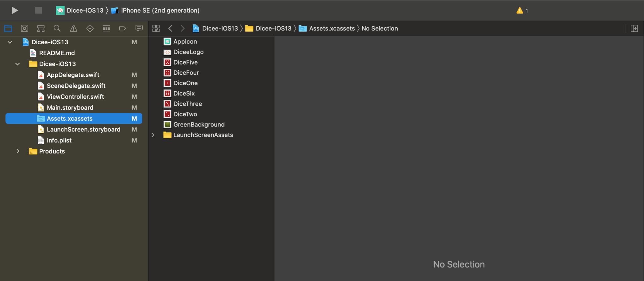Collapse the Dicee-iOS13 project root

coord(10,42)
